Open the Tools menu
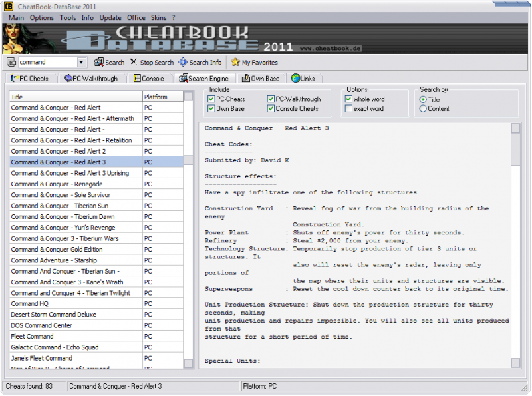 68,18
